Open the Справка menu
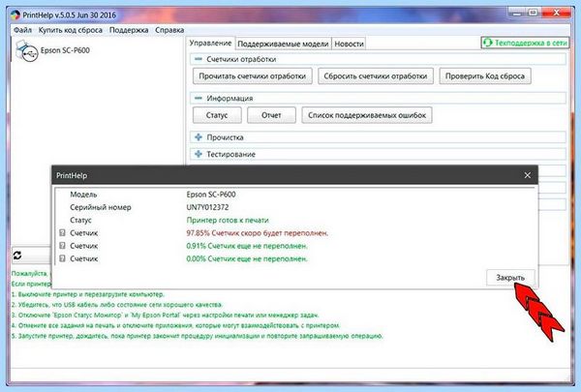581x392 pixels. pos(169,30)
